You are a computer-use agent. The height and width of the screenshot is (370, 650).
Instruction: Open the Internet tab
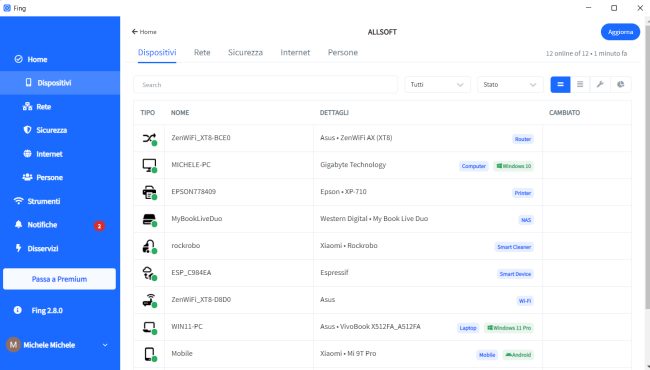295,53
